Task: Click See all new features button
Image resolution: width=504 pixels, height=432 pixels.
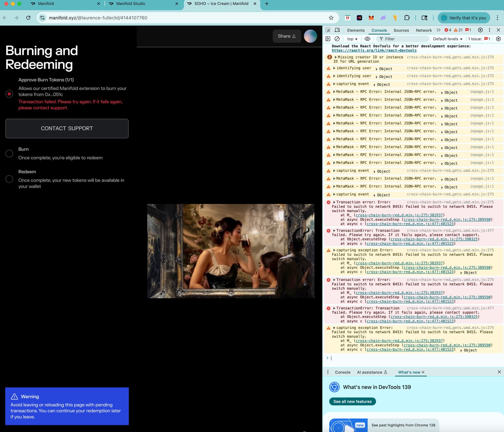Action: click(x=352, y=401)
